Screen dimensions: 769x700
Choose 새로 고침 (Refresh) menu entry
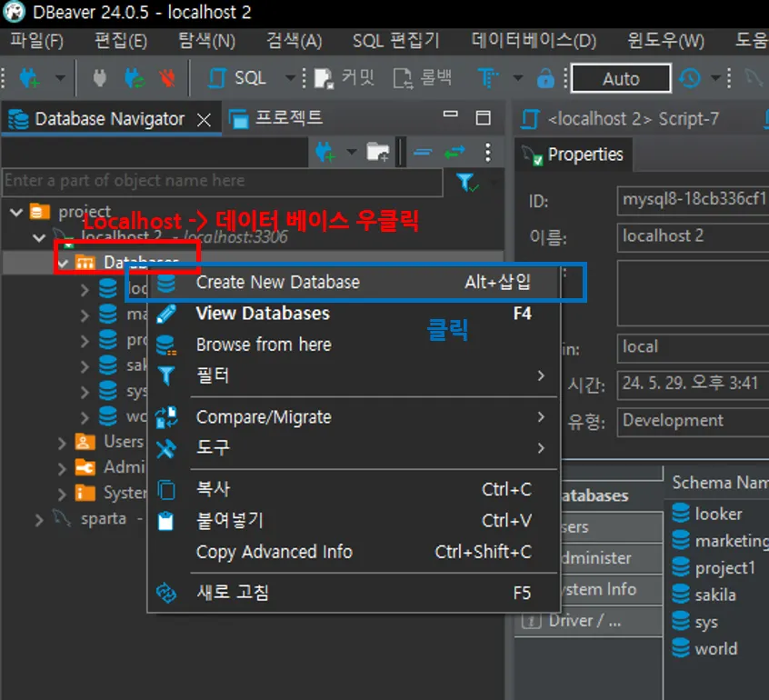(x=354, y=593)
